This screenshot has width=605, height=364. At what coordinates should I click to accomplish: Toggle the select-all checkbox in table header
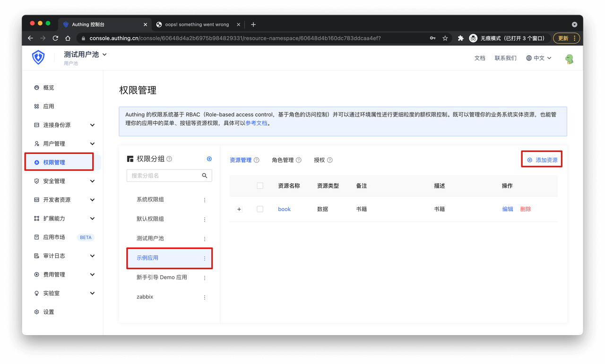(260, 186)
